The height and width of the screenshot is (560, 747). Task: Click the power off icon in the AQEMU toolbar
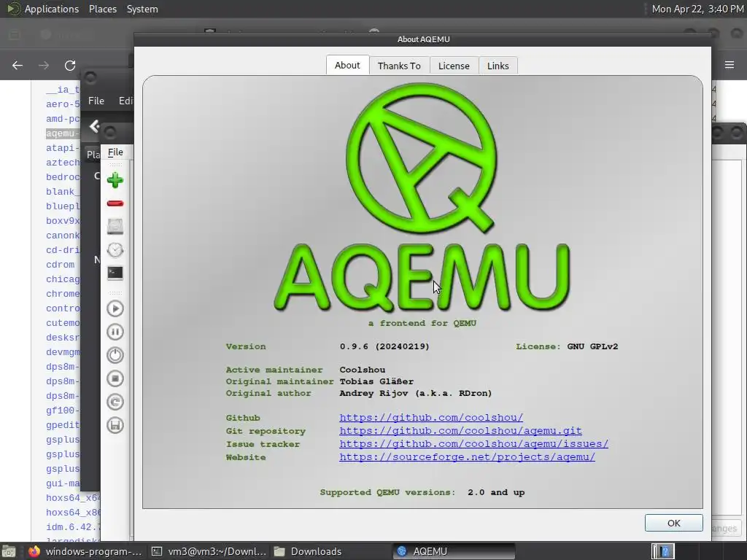click(115, 355)
